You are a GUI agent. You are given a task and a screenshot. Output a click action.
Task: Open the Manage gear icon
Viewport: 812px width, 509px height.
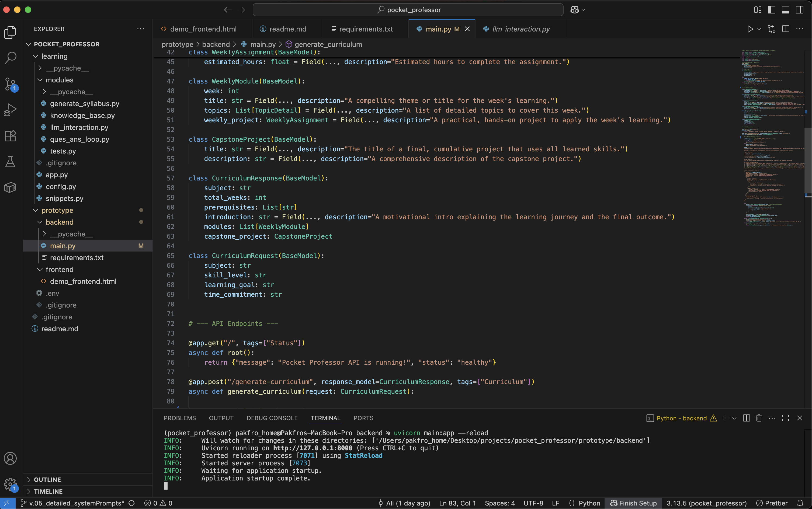[11, 484]
